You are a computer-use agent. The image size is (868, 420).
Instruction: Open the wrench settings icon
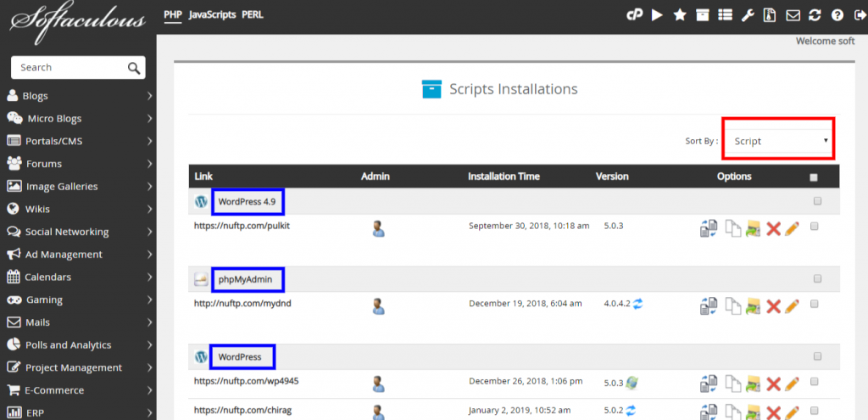tap(748, 15)
